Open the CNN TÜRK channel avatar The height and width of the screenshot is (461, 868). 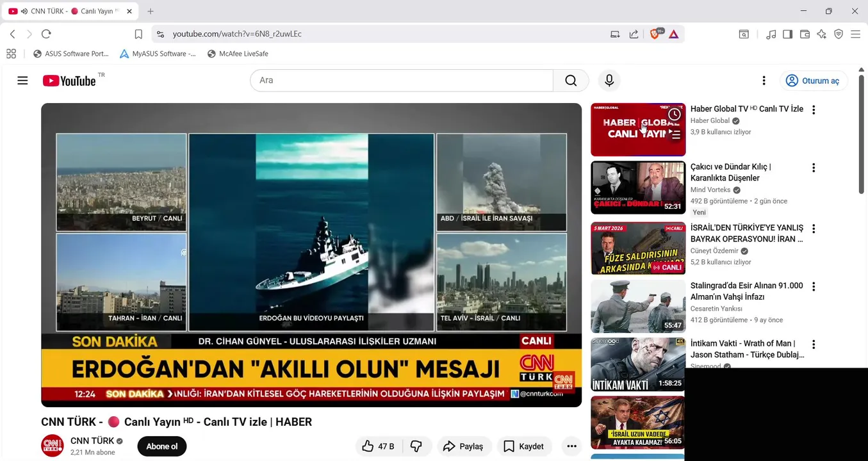53,446
